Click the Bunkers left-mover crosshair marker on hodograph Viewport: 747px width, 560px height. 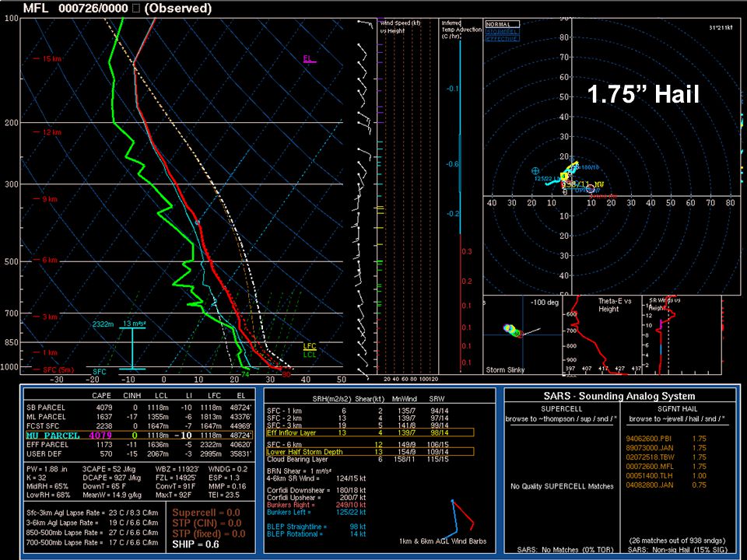pyautogui.click(x=535, y=170)
